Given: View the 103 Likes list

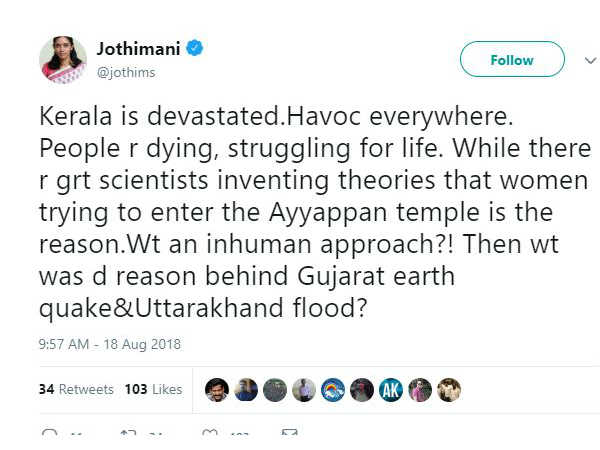Looking at the screenshot, I should point(153,389).
